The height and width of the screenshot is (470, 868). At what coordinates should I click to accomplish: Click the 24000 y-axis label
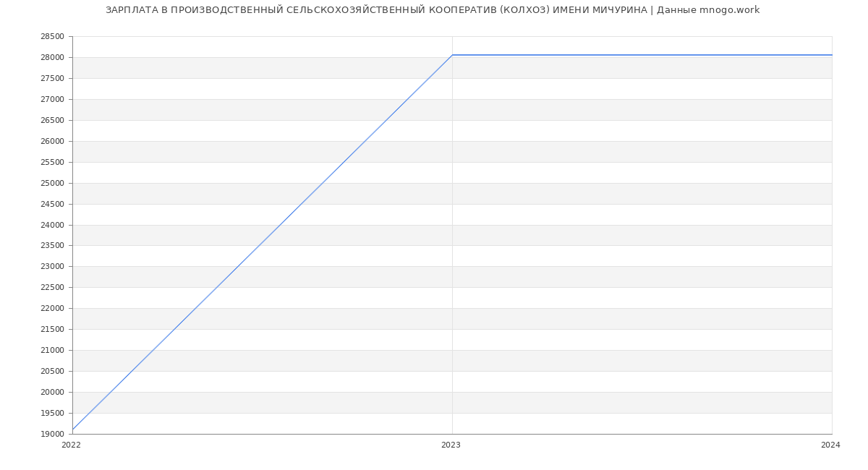52,225
